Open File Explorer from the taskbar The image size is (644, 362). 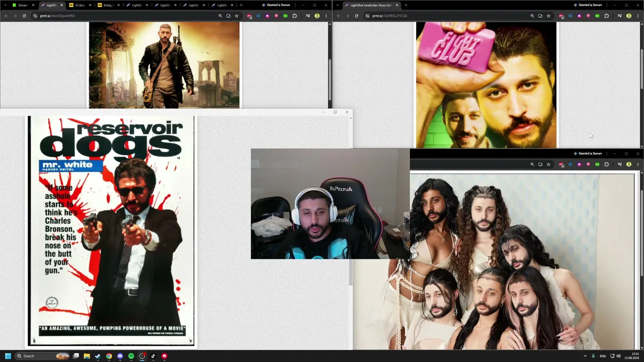click(87, 356)
